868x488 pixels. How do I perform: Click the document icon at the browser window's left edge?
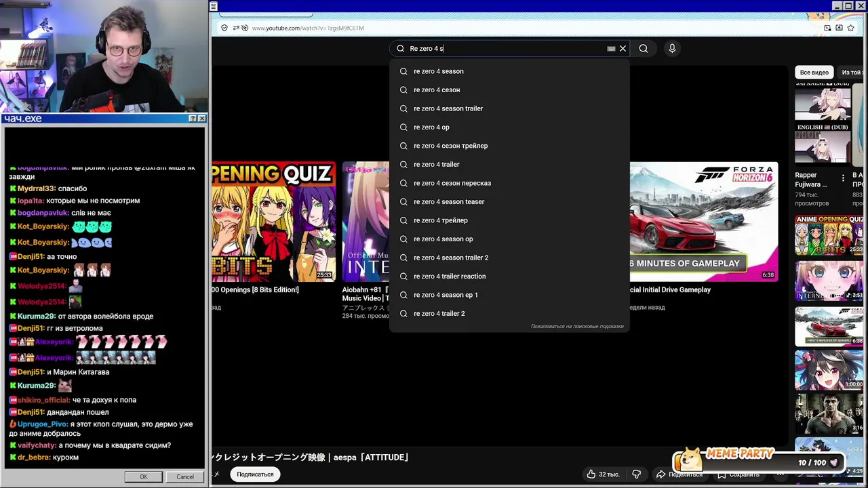click(214, 6)
